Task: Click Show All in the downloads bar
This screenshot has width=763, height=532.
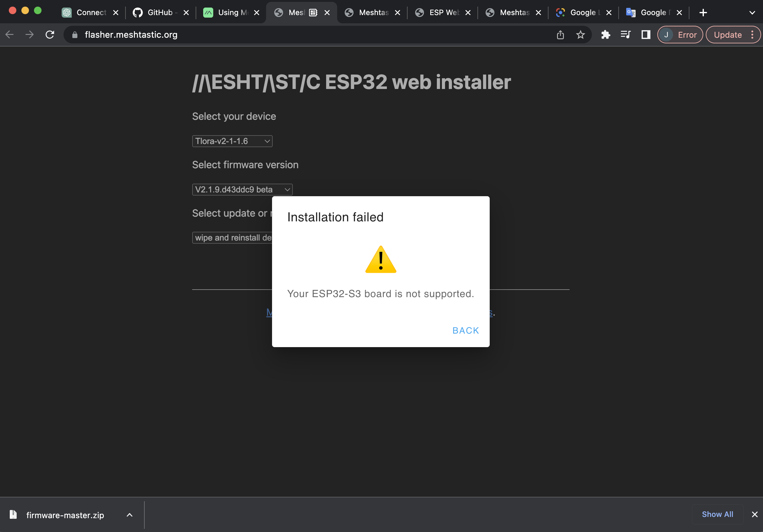Action: tap(717, 514)
